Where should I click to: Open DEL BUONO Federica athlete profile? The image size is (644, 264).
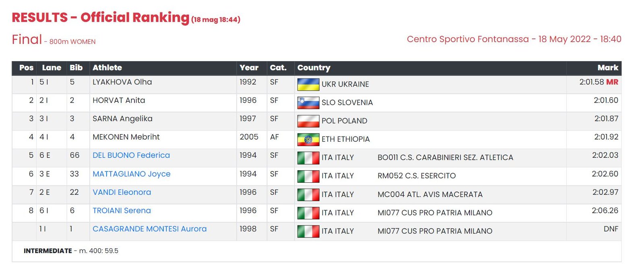tap(131, 155)
